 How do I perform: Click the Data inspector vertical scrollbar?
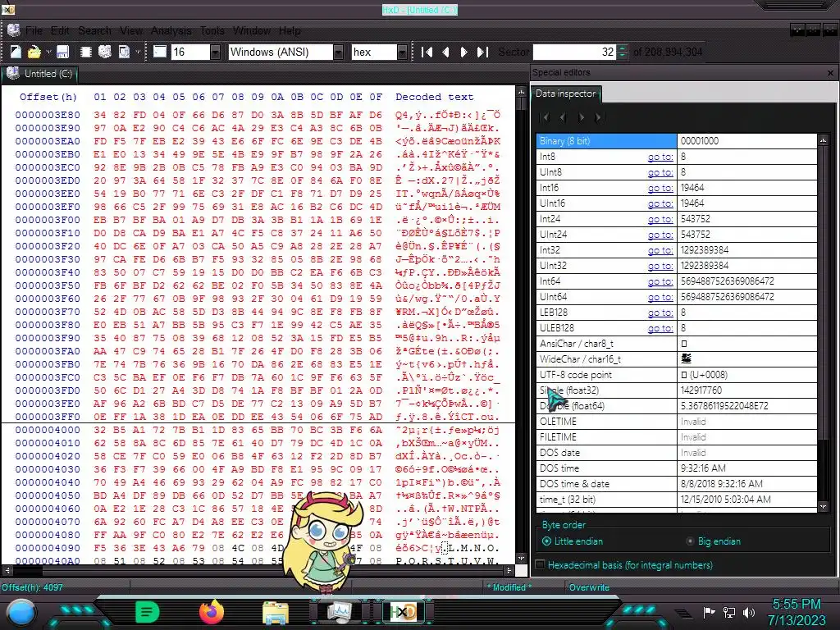coord(823,323)
